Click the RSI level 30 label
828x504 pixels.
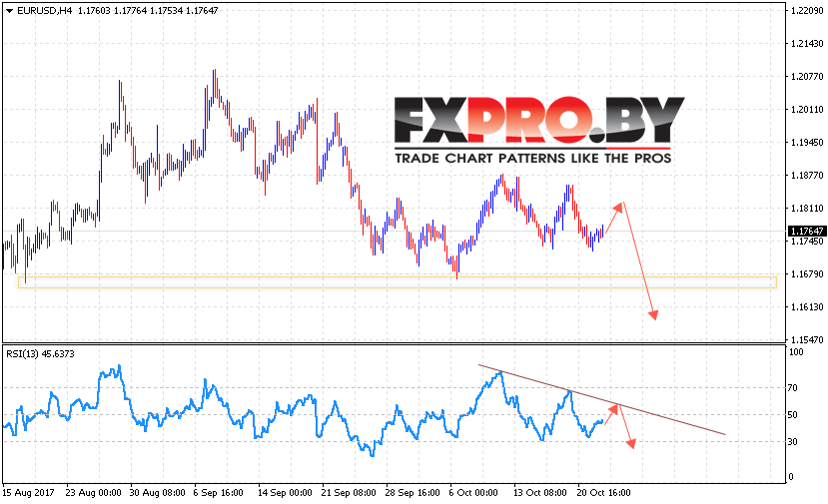click(x=793, y=442)
